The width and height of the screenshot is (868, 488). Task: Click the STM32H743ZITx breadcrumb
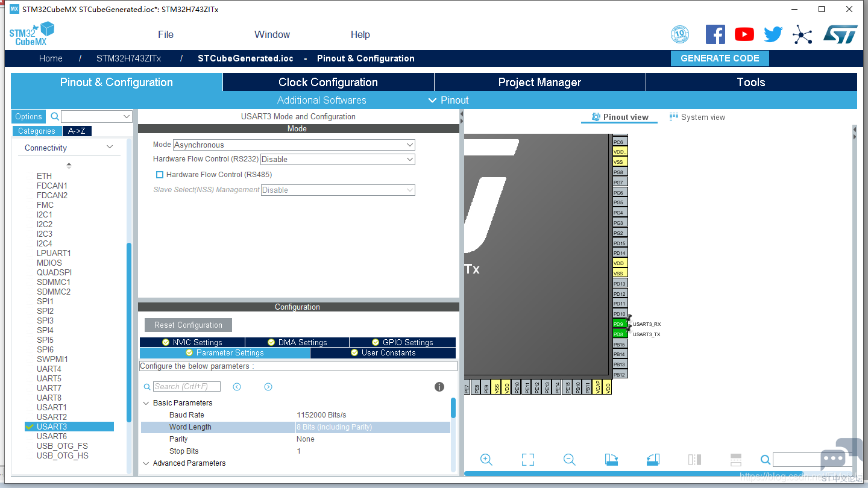click(x=129, y=58)
